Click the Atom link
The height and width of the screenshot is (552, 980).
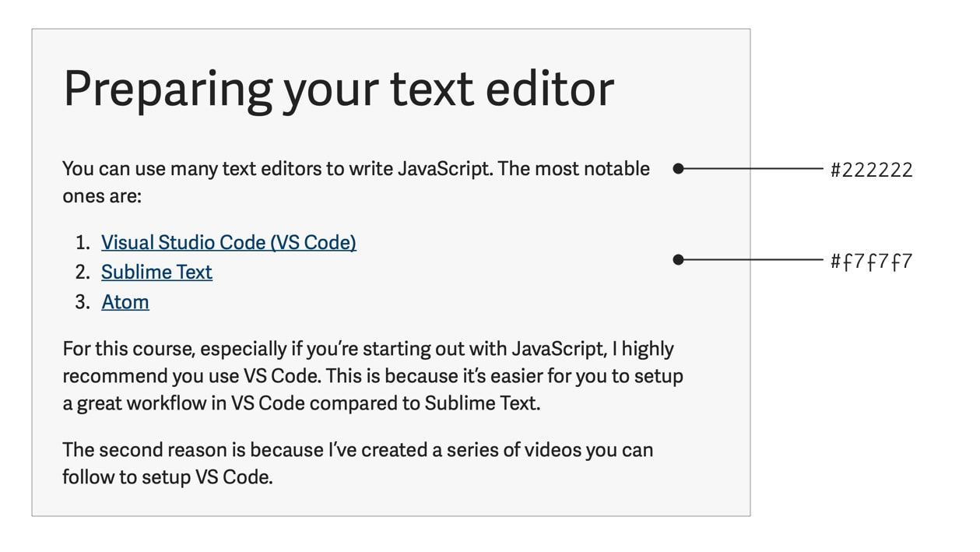pyautogui.click(x=125, y=302)
